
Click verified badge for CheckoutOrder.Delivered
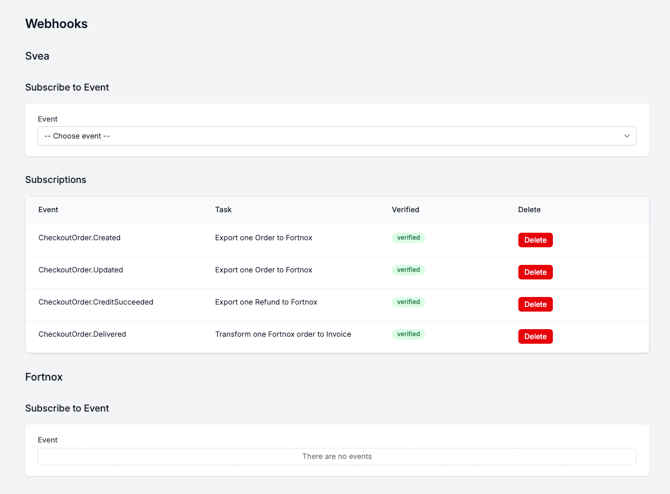(408, 334)
